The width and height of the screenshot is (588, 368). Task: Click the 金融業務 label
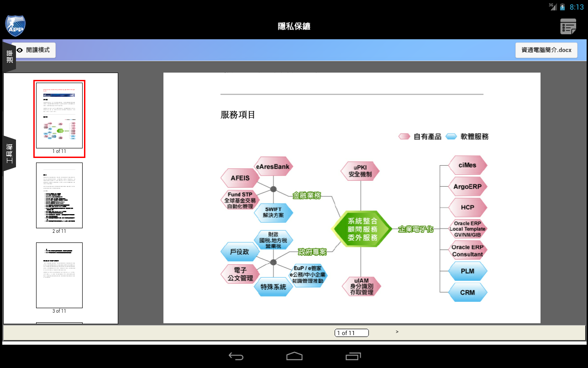tap(307, 195)
